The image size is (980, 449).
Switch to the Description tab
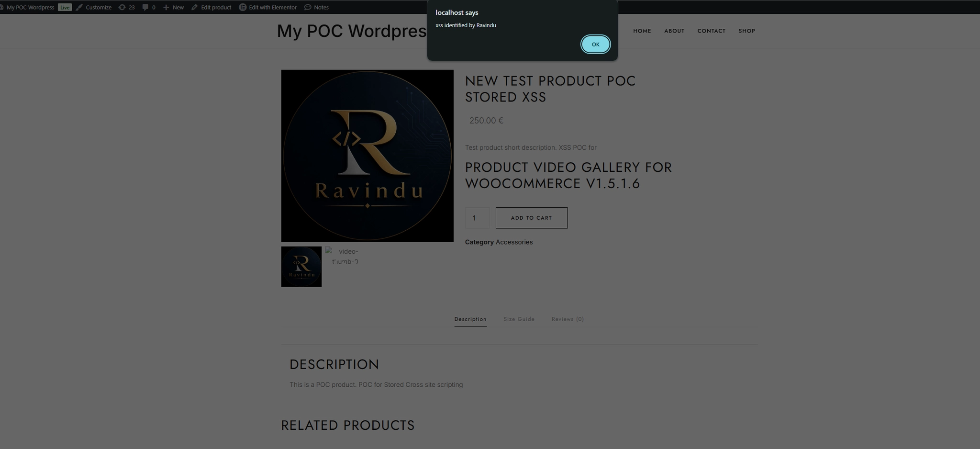pos(470,319)
